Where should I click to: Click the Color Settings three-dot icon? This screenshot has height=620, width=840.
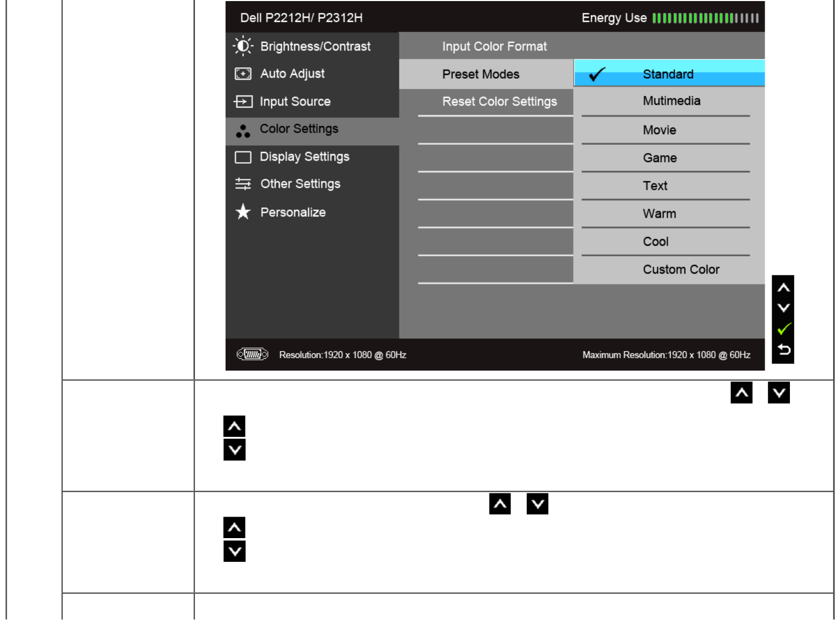243,131
